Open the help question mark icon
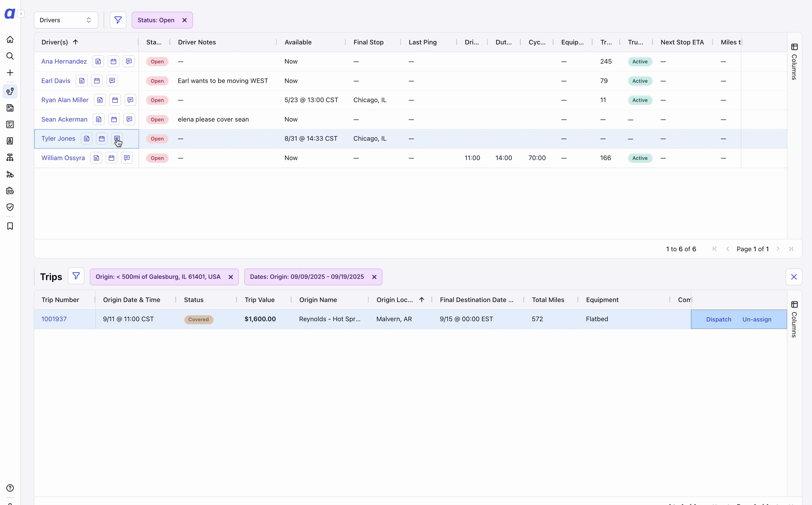 (10, 488)
